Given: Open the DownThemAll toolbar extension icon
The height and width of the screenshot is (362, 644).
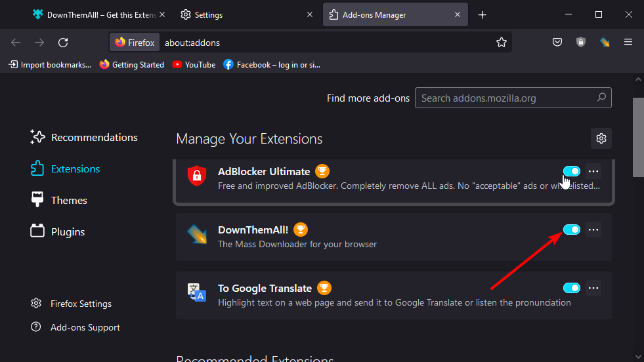Looking at the screenshot, I should click(x=605, y=42).
